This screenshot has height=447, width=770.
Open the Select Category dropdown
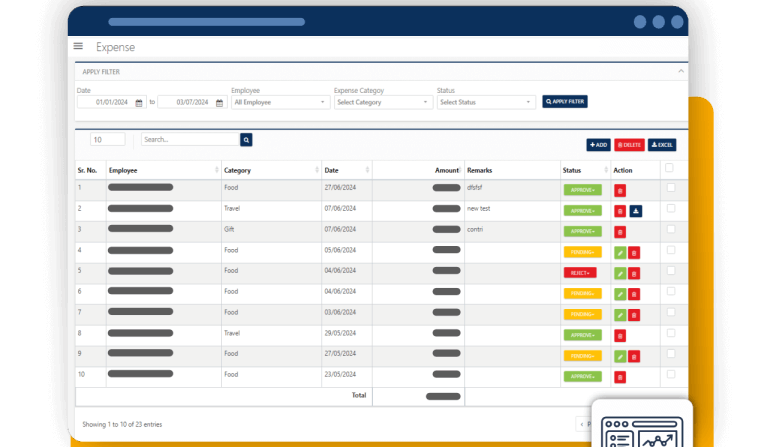tap(383, 102)
